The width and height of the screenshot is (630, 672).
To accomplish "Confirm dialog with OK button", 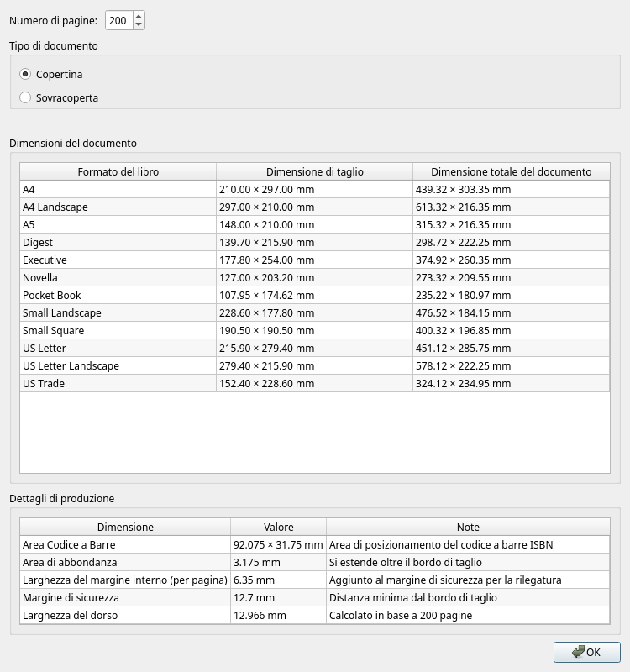I will 586,652.
